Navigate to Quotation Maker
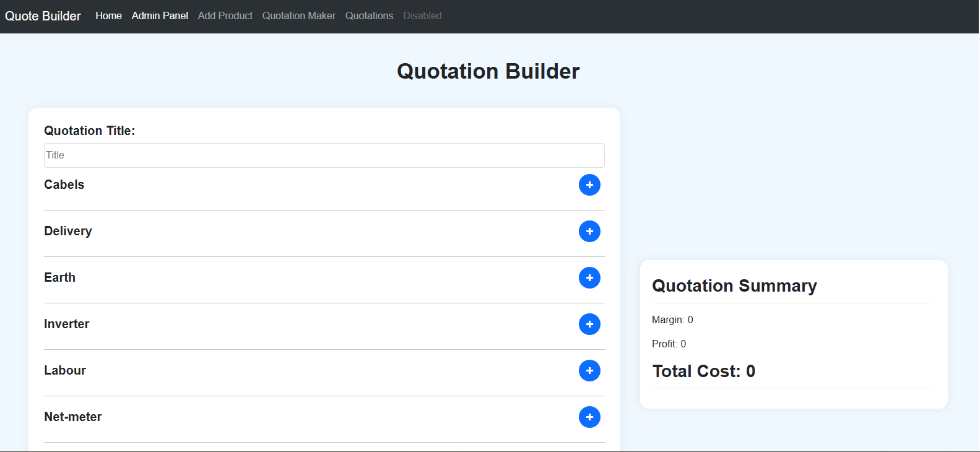The width and height of the screenshot is (980, 452). [298, 16]
